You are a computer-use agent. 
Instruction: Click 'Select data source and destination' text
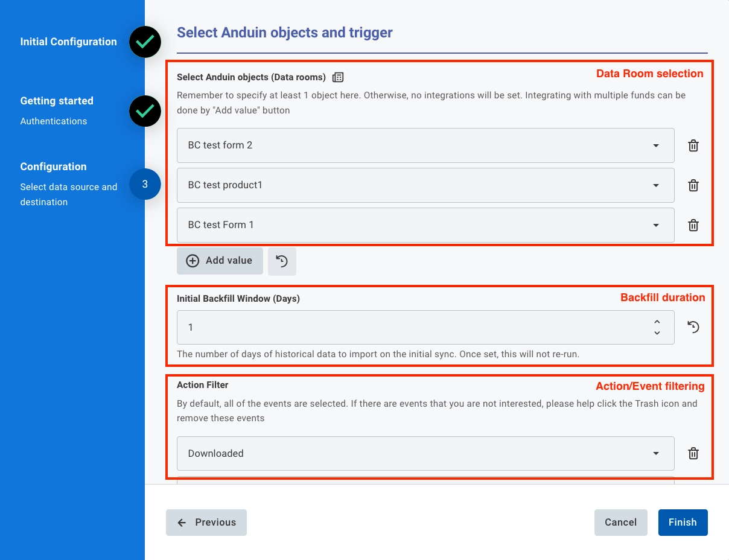69,194
